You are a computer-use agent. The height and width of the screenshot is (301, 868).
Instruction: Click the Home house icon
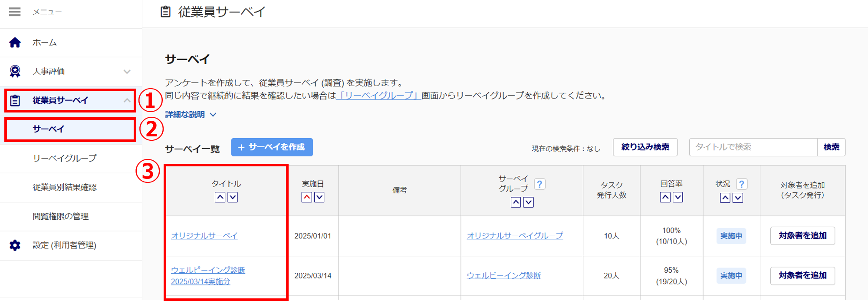click(x=15, y=43)
